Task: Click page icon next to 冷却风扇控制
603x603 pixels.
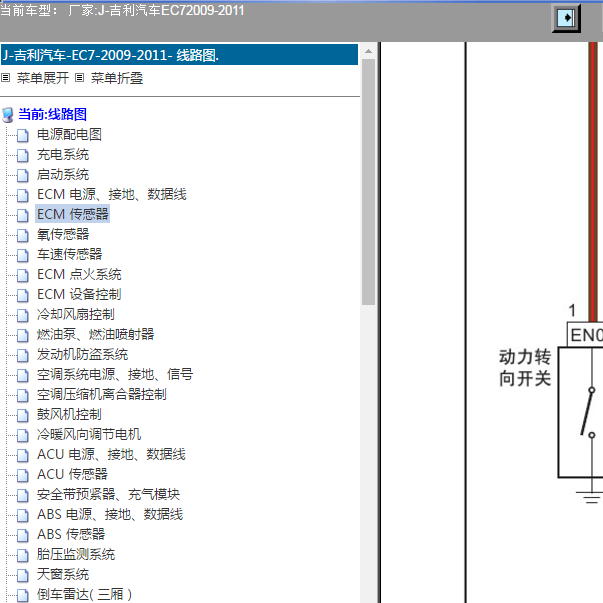Action: pyautogui.click(x=23, y=315)
